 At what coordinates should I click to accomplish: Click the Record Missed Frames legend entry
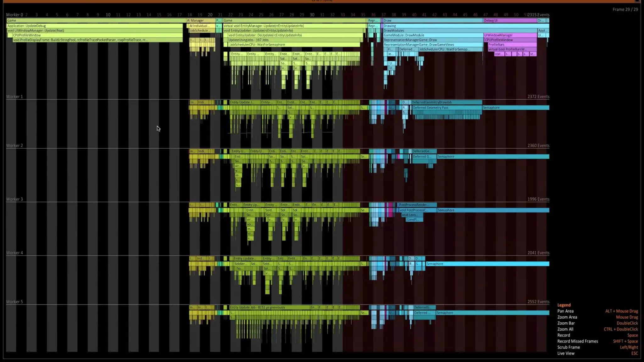(x=577, y=341)
